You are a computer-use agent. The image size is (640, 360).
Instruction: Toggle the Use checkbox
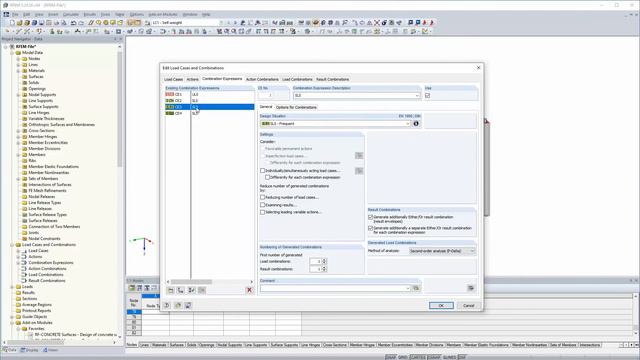[427, 96]
